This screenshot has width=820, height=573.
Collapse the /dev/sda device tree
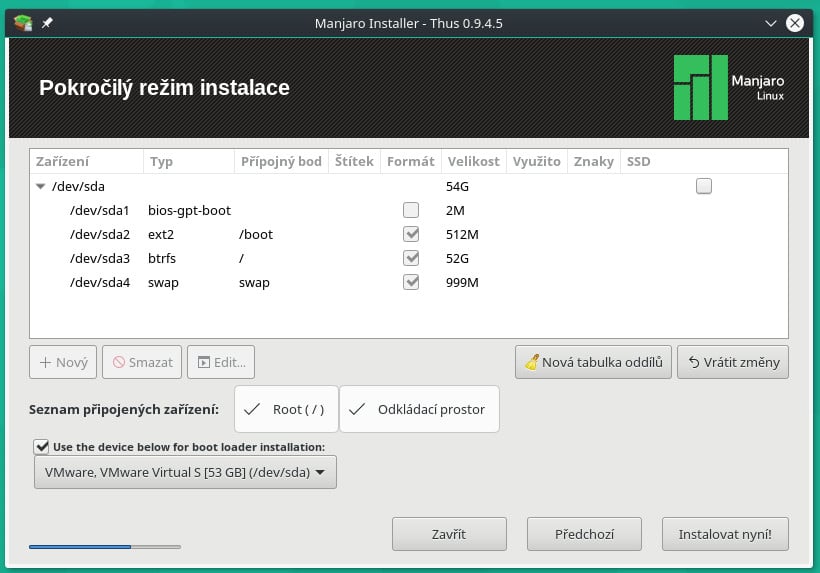(x=41, y=186)
